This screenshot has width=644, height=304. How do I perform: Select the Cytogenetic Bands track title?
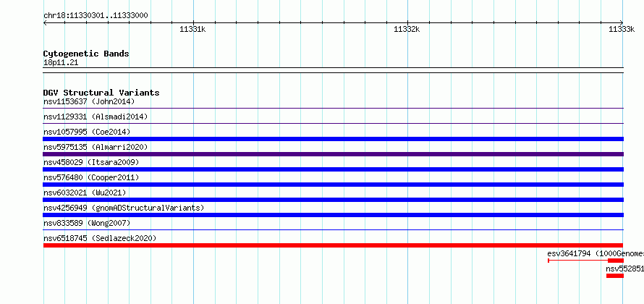click(86, 54)
